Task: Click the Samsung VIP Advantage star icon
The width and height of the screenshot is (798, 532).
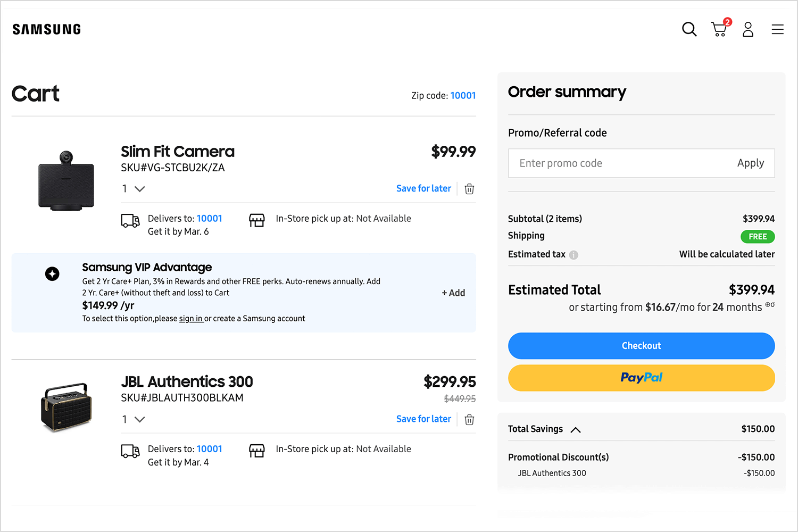Action: (x=52, y=273)
